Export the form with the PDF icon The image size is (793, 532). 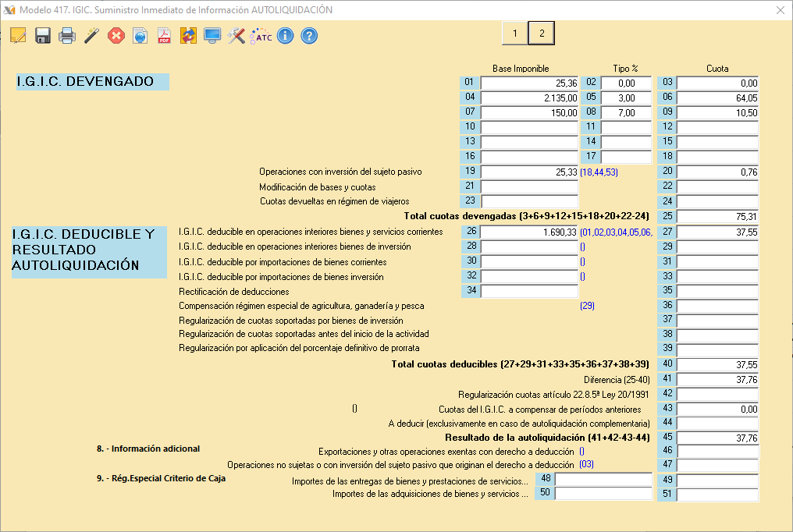pyautogui.click(x=165, y=36)
